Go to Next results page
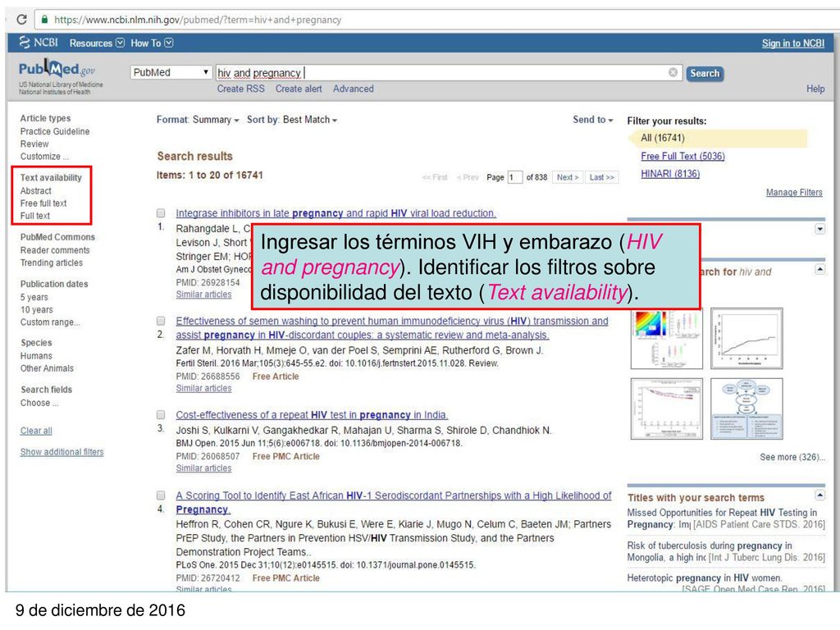 (x=568, y=177)
